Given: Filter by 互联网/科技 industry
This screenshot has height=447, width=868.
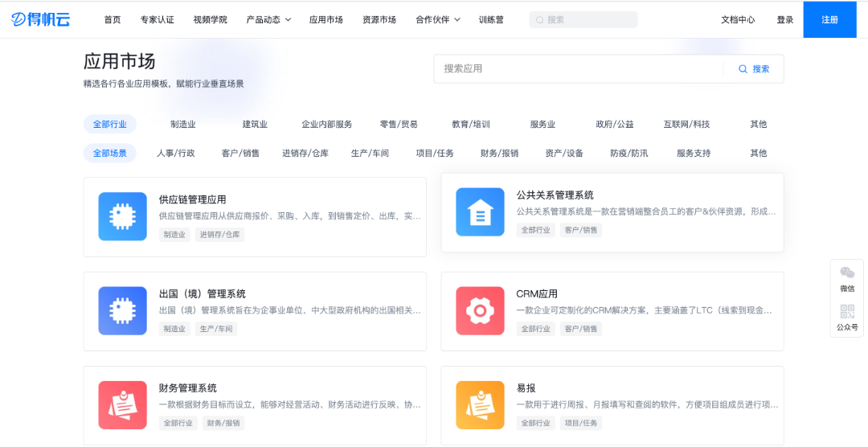Looking at the screenshot, I should [686, 124].
